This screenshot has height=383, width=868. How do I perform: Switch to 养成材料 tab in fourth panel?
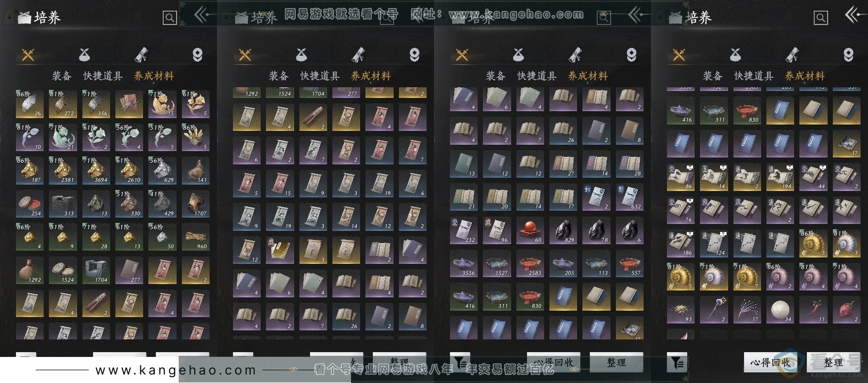[805, 76]
